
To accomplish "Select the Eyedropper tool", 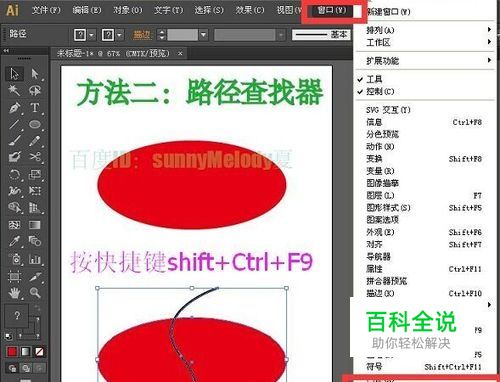I will coord(14,241).
